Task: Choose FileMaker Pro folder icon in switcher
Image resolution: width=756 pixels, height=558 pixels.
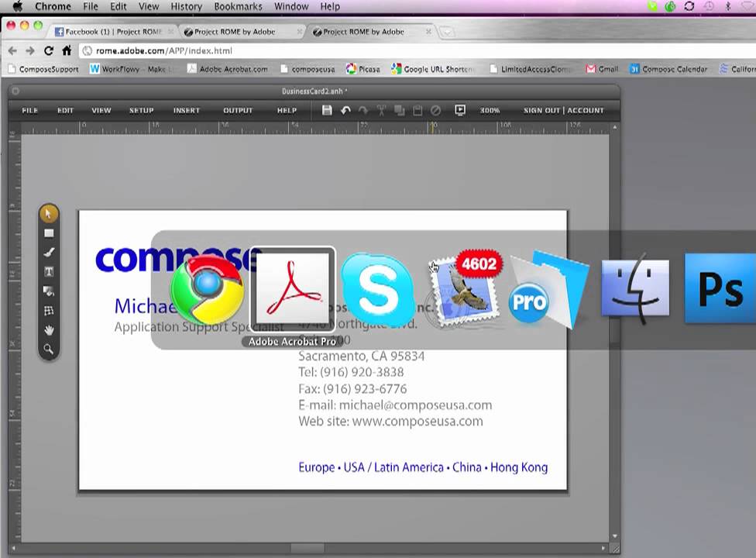Action: click(548, 289)
